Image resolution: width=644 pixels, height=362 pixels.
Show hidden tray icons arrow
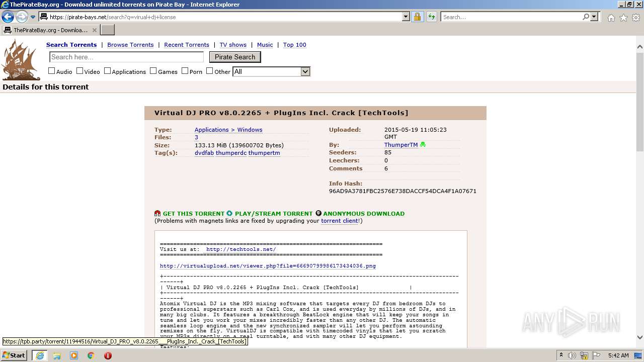(561, 355)
